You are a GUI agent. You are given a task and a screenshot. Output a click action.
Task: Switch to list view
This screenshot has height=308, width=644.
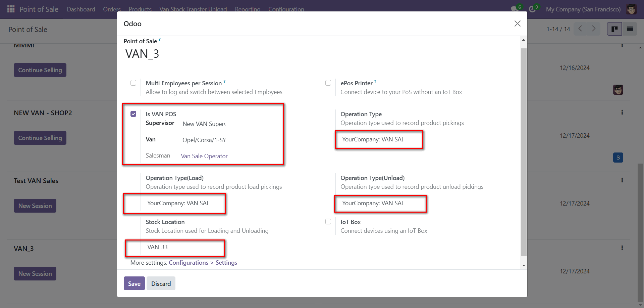pos(630,29)
